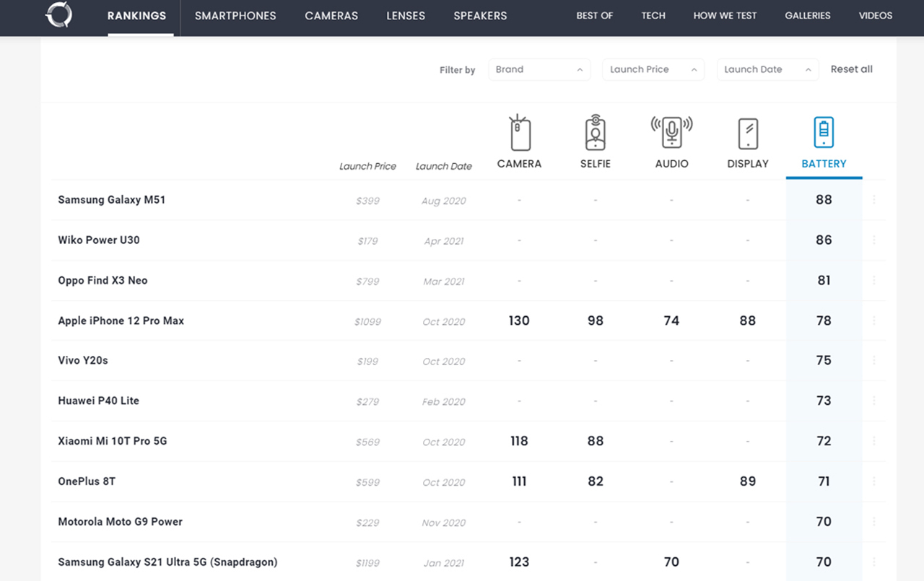
Task: Click iPhone 12 Pro Max selfie score 98
Action: click(x=595, y=320)
